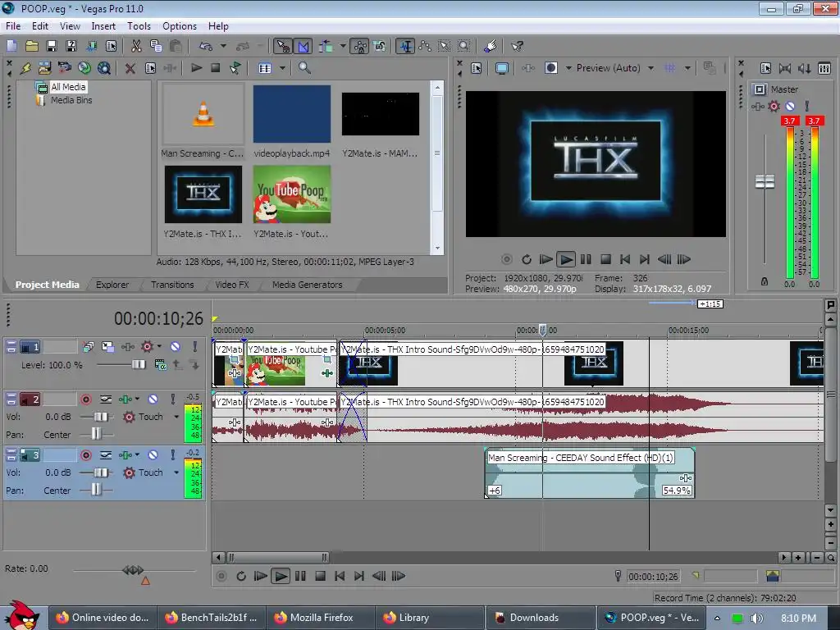
Task: Click the What's This help icon
Action: [x=517, y=46]
